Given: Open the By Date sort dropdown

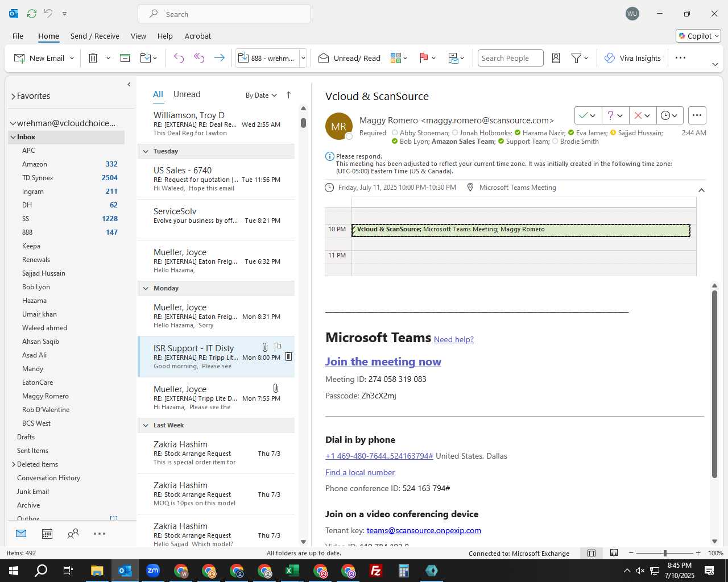Looking at the screenshot, I should point(261,95).
